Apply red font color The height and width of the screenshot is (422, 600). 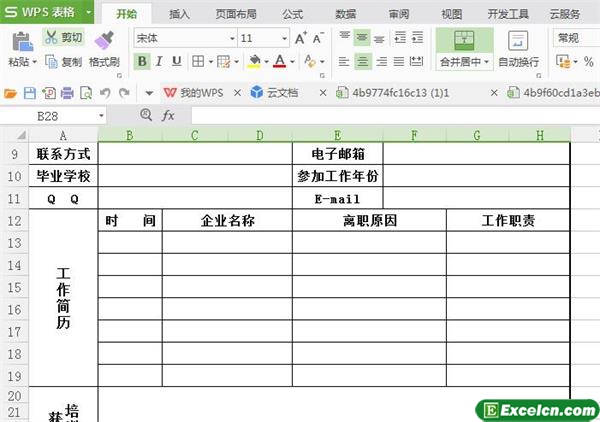[280, 61]
